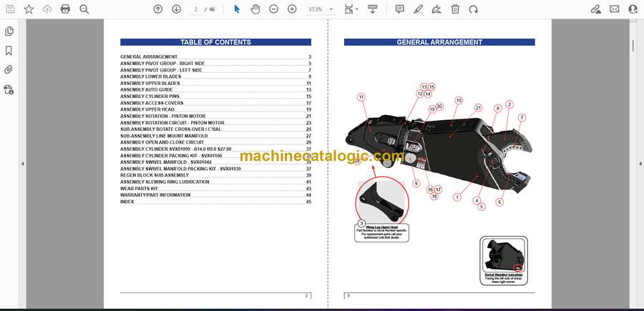Click the Wing Lug Upper Head inset image
This screenshot has width=644, height=311.
click(382, 202)
